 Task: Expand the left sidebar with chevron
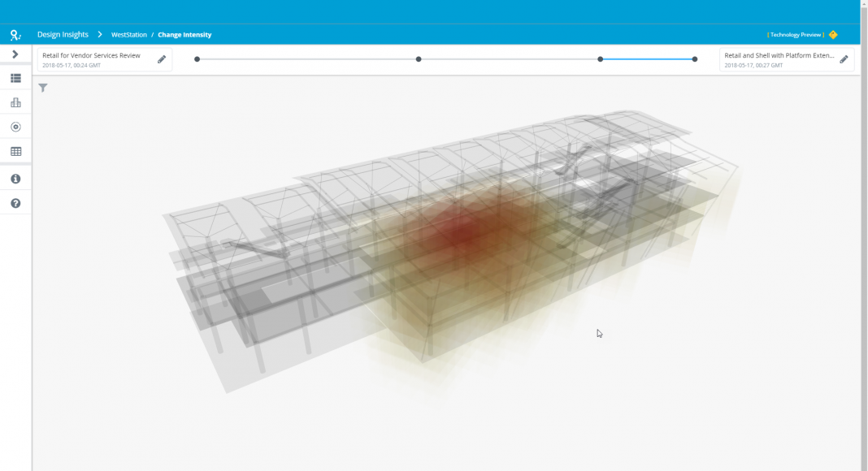coord(15,54)
